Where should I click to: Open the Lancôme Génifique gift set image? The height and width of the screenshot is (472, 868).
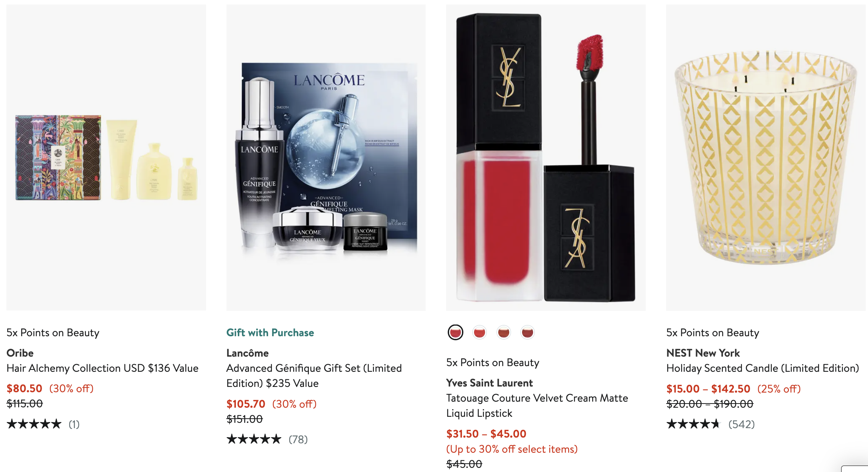click(326, 158)
